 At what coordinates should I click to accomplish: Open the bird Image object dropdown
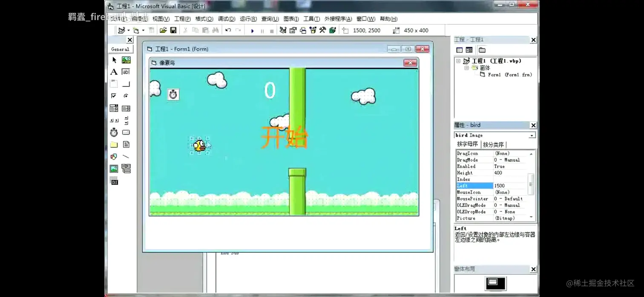532,135
